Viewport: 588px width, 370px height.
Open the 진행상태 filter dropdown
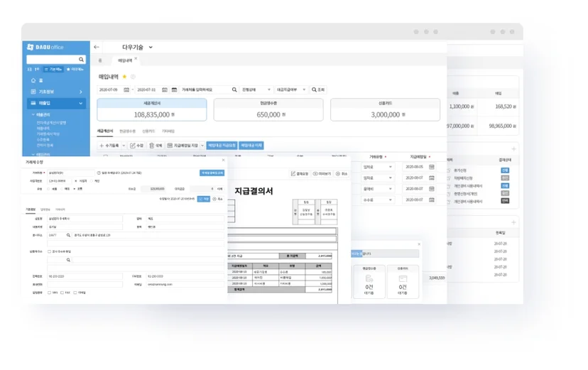[256, 89]
